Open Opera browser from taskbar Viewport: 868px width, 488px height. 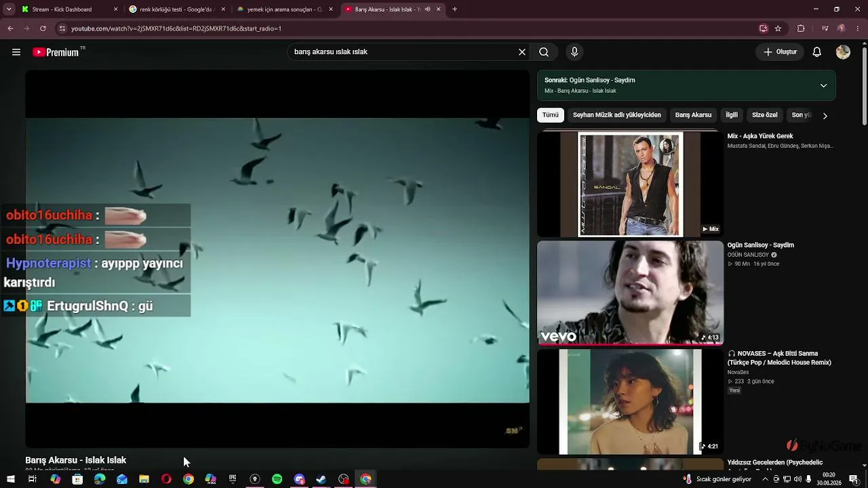166,479
